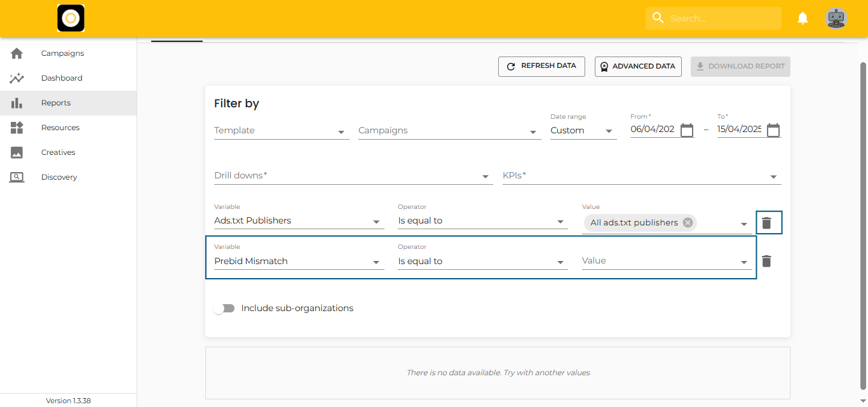Expand the Drill downs dropdown
The width and height of the screenshot is (868, 407).
(353, 176)
